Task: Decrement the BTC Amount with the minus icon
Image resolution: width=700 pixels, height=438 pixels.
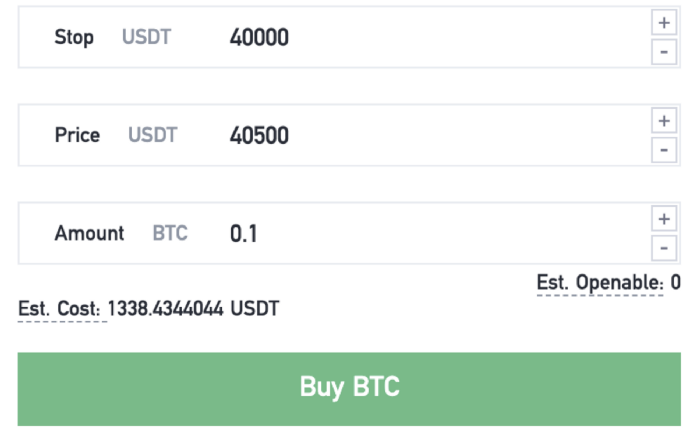Action: pos(664,248)
